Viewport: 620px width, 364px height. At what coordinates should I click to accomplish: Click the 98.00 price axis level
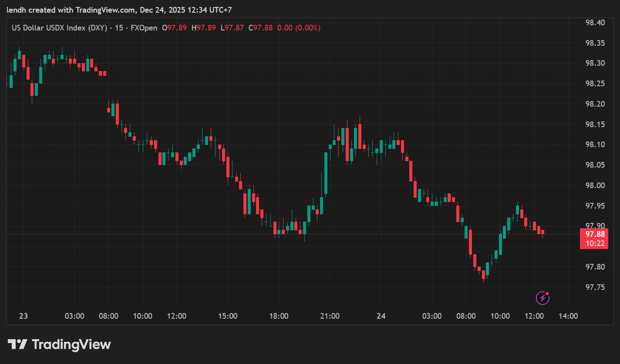[595, 185]
